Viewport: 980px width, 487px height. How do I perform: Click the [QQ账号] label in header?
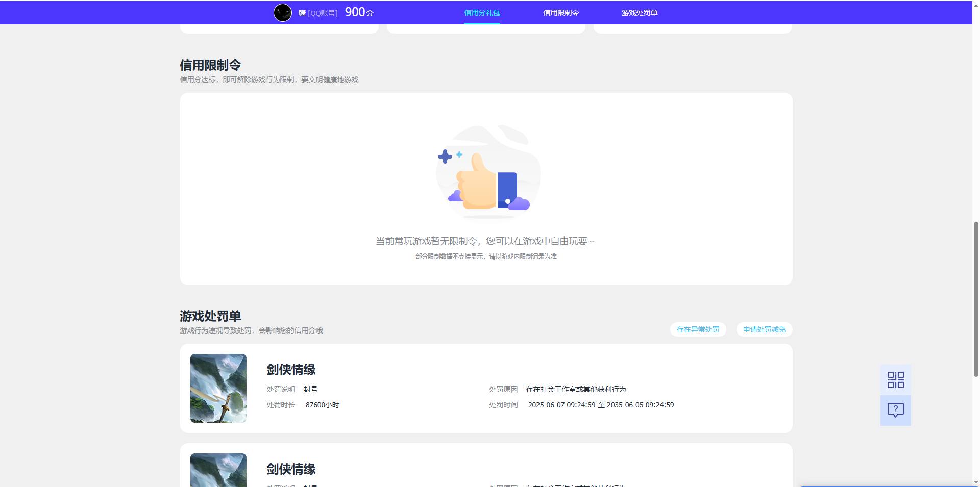pyautogui.click(x=323, y=13)
